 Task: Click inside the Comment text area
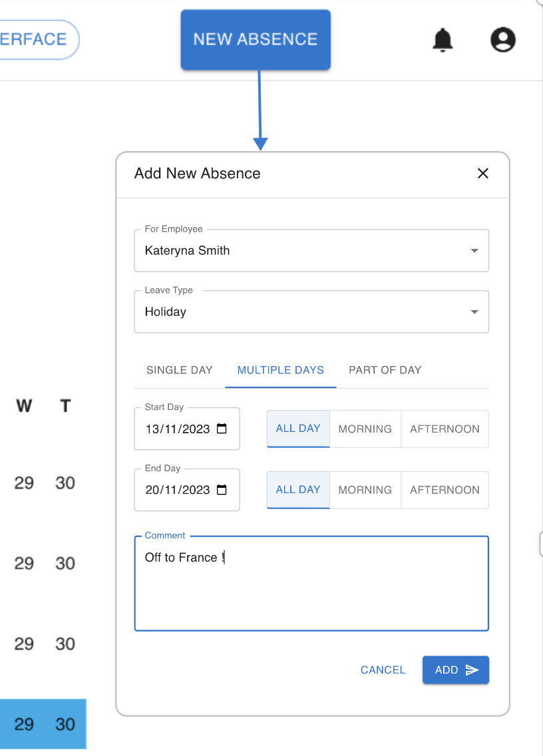pos(311,584)
